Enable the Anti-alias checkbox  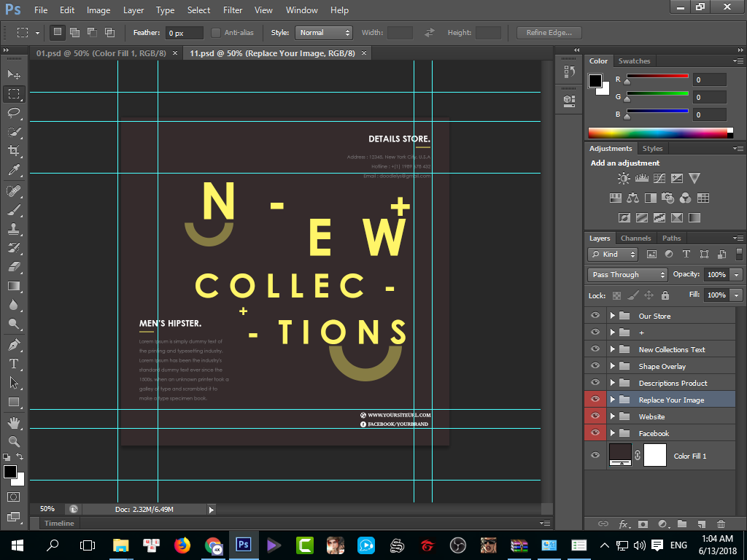216,33
